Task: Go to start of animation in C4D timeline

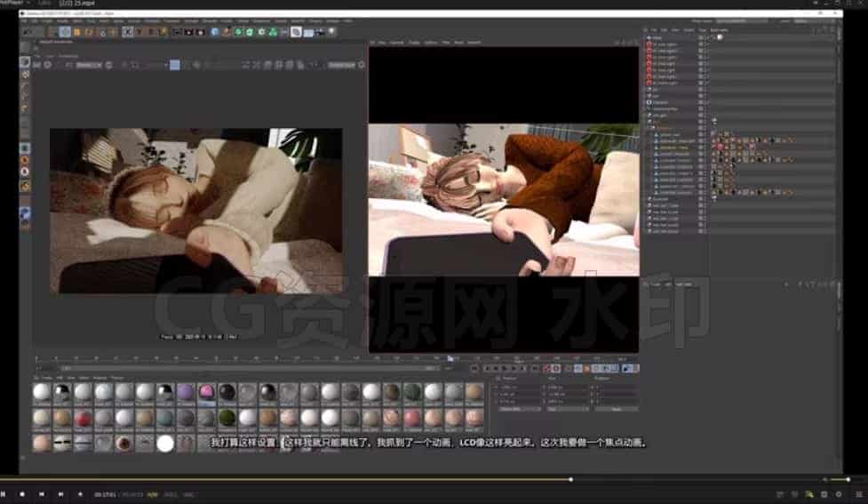Action: coord(474,368)
